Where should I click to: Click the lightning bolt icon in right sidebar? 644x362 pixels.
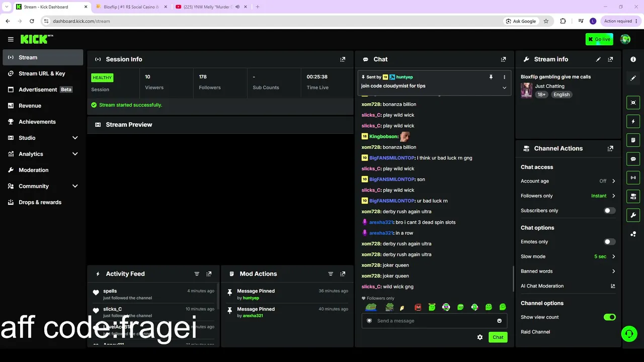coord(633,122)
